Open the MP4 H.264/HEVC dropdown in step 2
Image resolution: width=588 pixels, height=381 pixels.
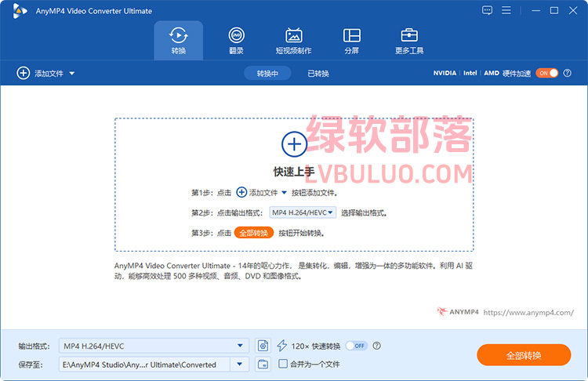303,212
